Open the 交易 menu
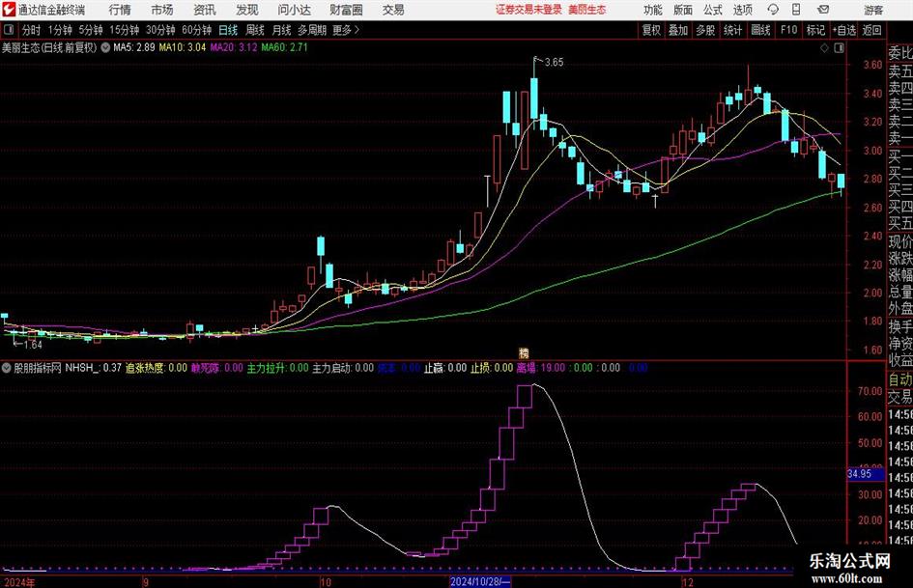Viewport: 913px width, 588px height. pyautogui.click(x=393, y=10)
